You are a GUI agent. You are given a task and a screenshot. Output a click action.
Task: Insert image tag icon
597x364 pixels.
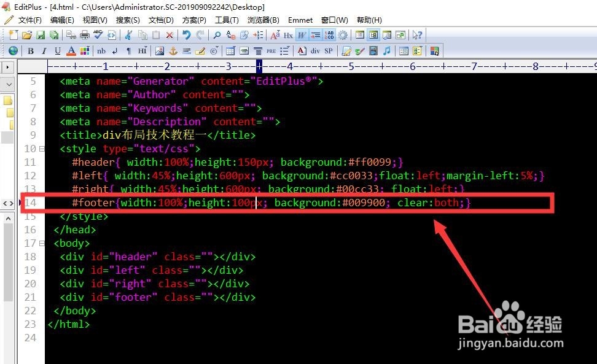[160, 50]
